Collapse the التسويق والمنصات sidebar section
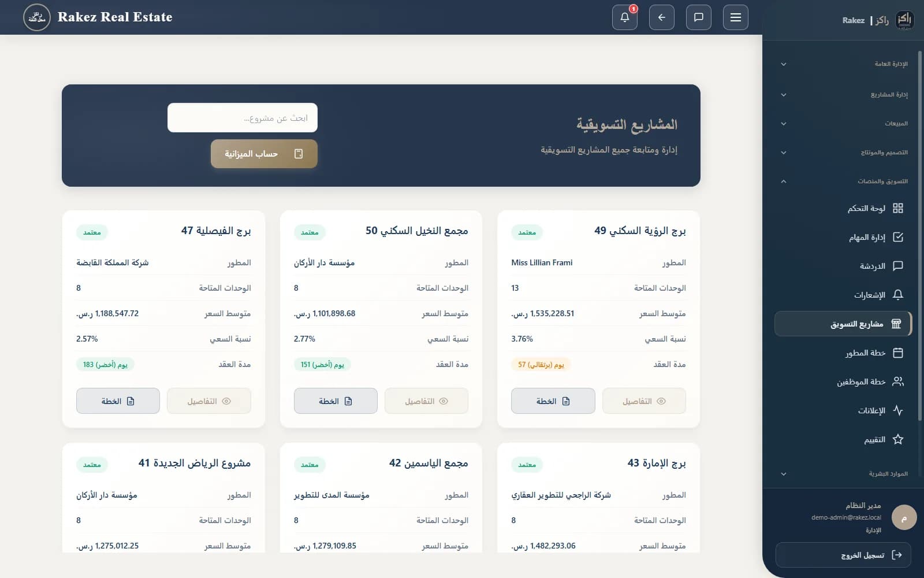The height and width of the screenshot is (578, 924). click(x=843, y=181)
